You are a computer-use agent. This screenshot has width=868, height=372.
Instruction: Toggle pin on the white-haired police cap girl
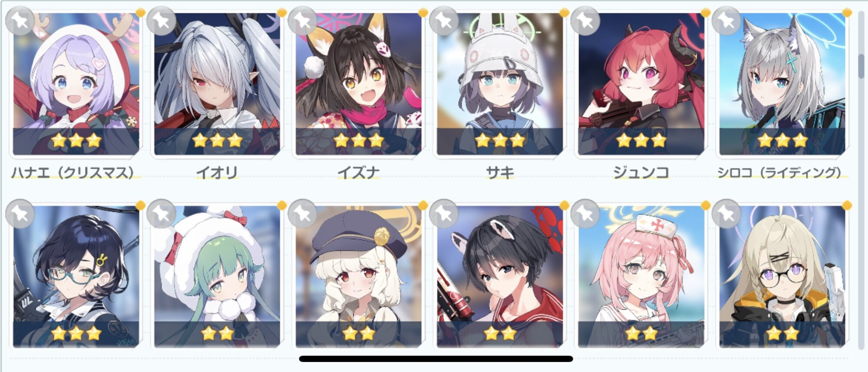[x=302, y=213]
